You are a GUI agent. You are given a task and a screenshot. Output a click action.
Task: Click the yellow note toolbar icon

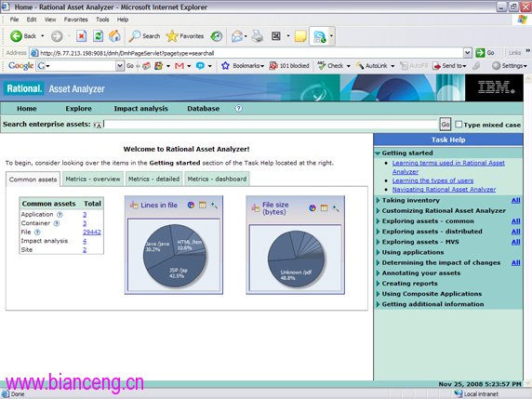point(300,36)
